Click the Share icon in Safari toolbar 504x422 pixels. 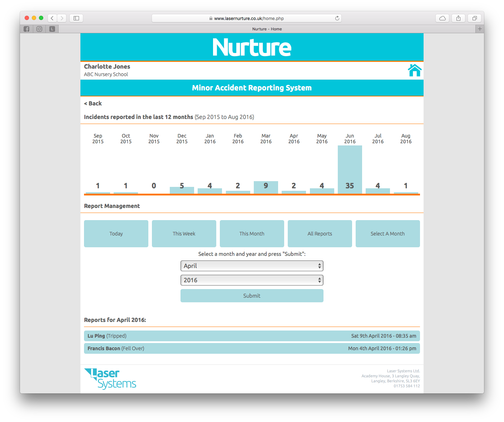click(x=458, y=18)
